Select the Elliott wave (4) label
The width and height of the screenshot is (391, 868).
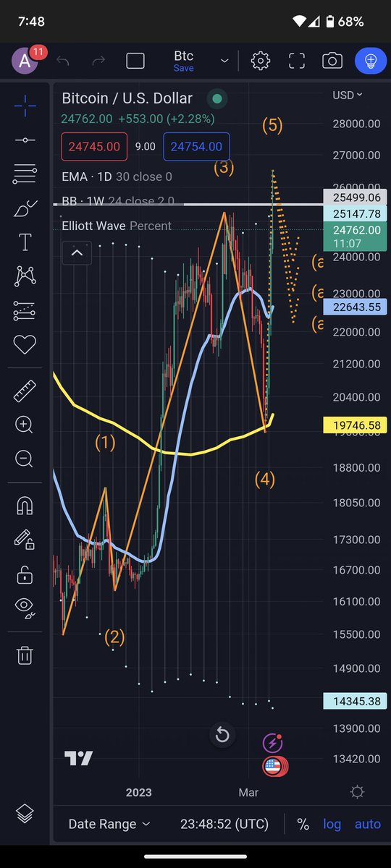[x=264, y=479]
